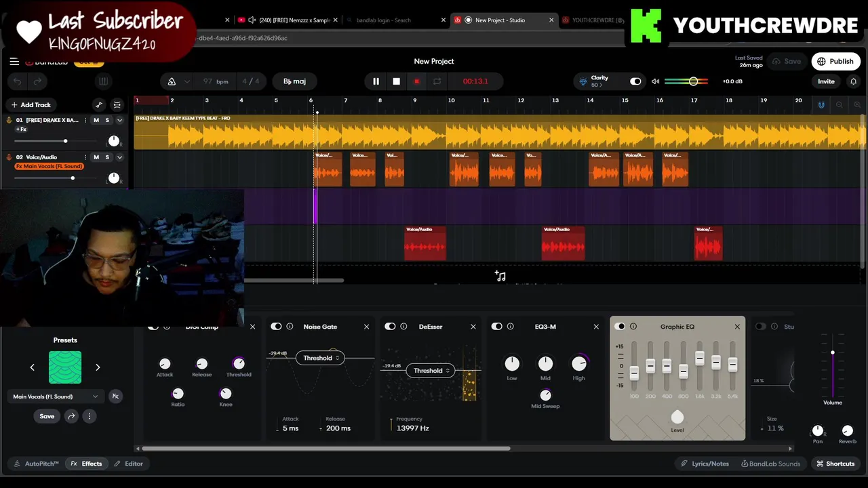Save the current preset
This screenshot has width=868, height=488.
[x=47, y=416]
